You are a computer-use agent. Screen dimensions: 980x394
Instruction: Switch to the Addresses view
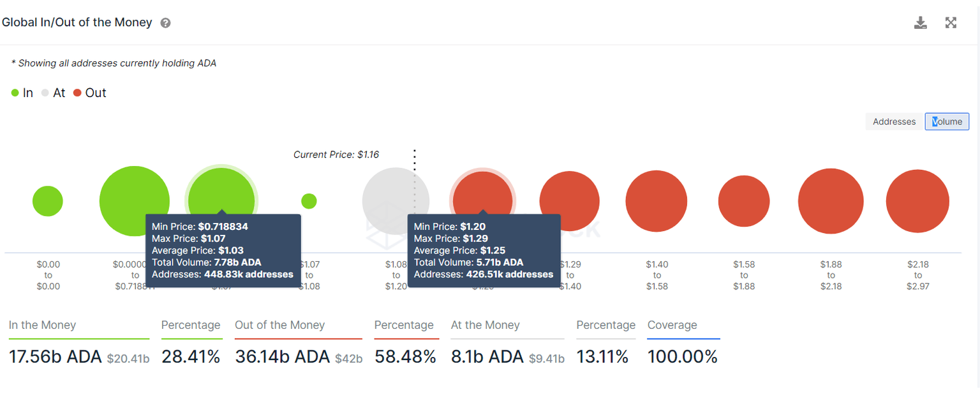894,121
